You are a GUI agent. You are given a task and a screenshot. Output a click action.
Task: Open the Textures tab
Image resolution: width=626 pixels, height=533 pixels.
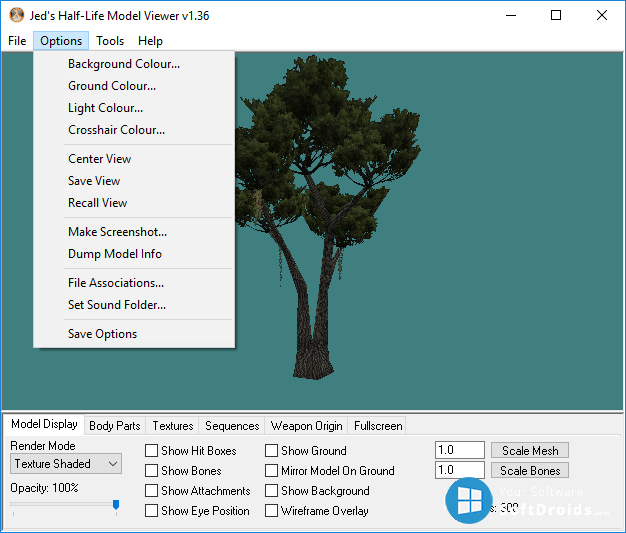coord(172,426)
